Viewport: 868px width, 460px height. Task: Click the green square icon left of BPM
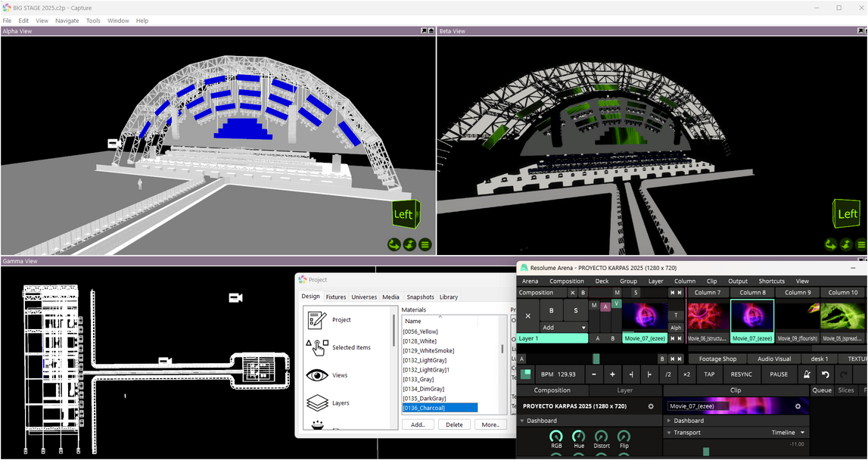(x=526, y=375)
